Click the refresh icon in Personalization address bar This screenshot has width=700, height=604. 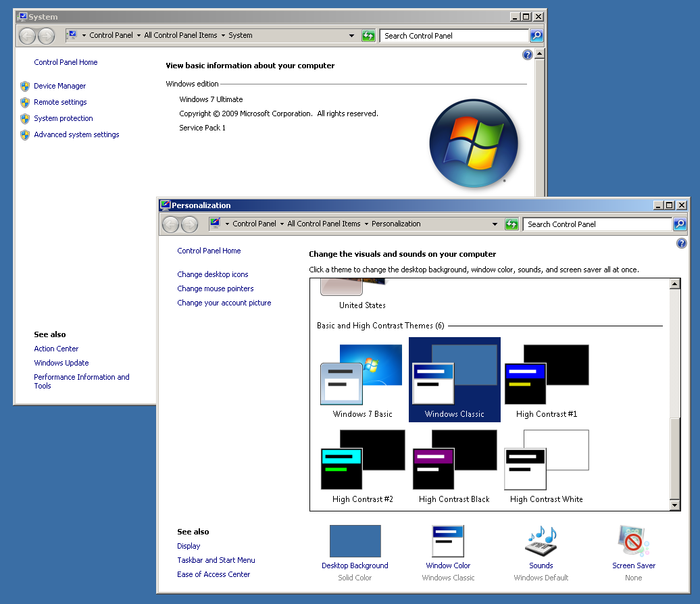[x=511, y=224]
